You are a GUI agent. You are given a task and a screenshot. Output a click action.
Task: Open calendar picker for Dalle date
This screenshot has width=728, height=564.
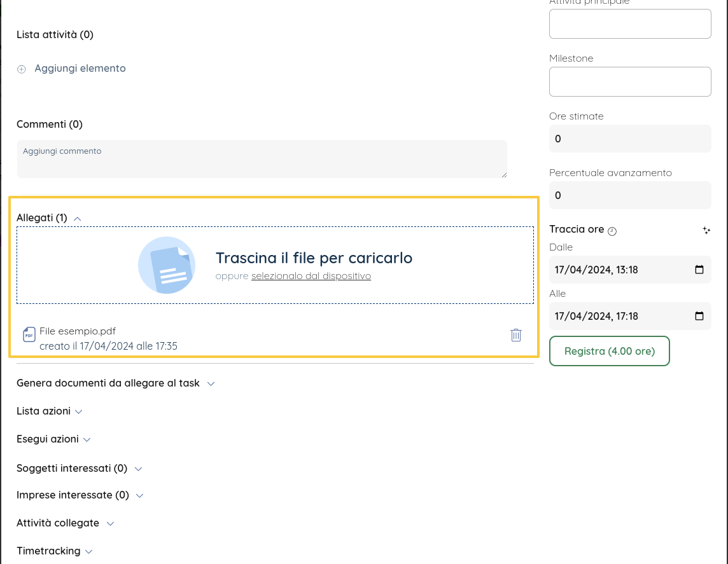tap(699, 270)
